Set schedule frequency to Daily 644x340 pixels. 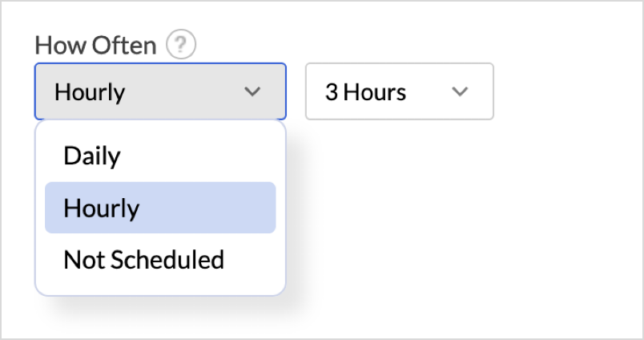[x=92, y=156]
